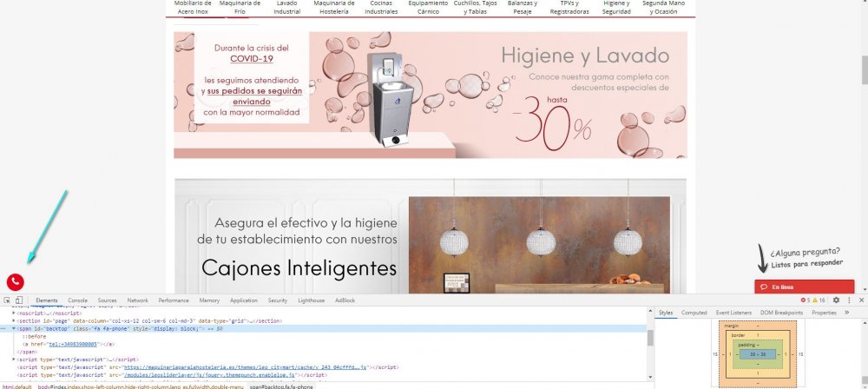Screen dimensions: 868x389
Task: Select the Styles sidebar tab
Action: [666, 313]
